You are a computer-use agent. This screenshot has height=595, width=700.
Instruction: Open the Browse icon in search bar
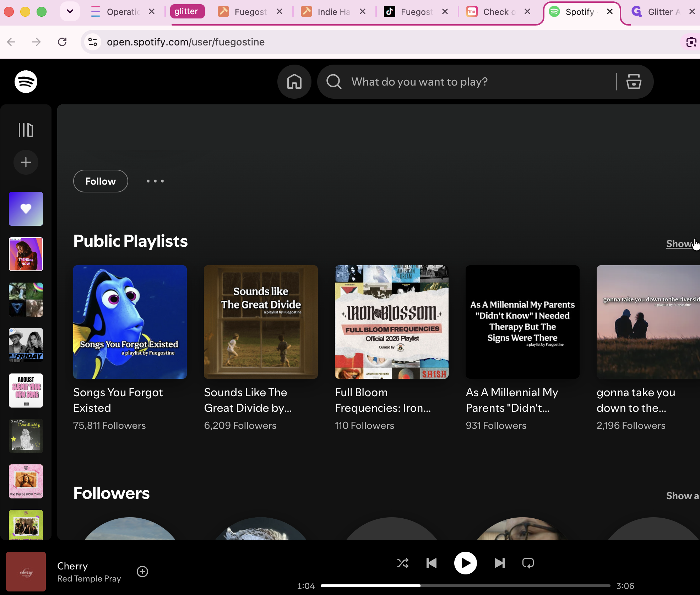634,82
